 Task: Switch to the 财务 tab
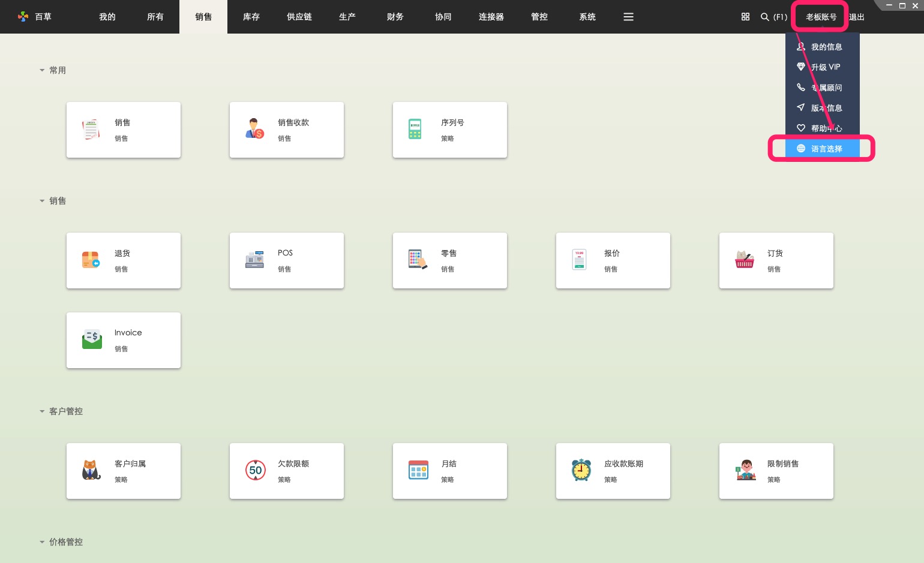(x=395, y=17)
